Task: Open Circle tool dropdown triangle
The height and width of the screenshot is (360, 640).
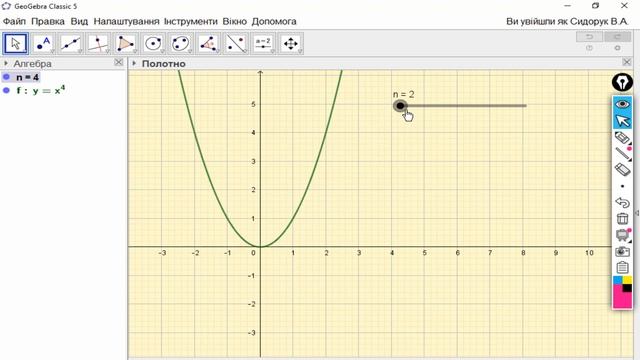Action: point(162,51)
